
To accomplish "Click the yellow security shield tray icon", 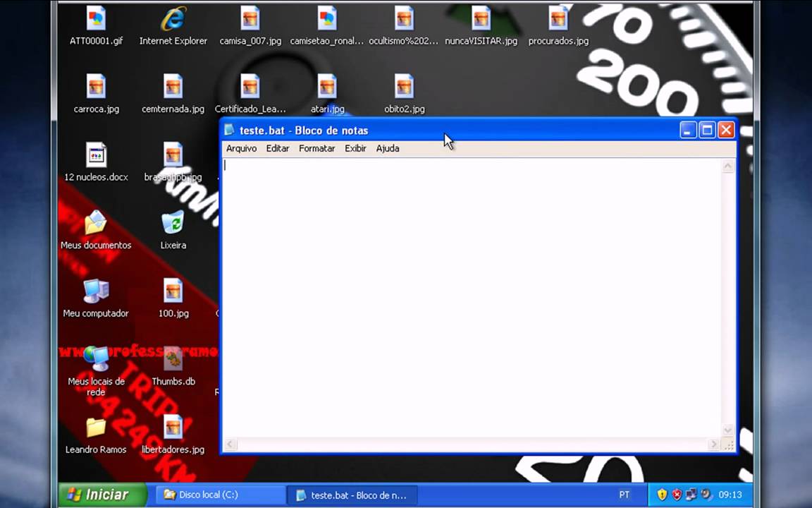I will tap(663, 495).
